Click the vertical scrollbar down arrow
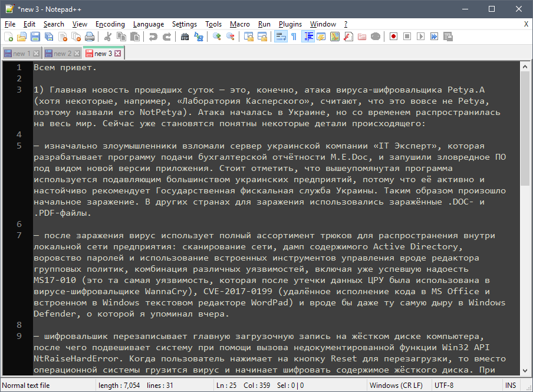Viewport: 533px width, 392px height. (525, 371)
